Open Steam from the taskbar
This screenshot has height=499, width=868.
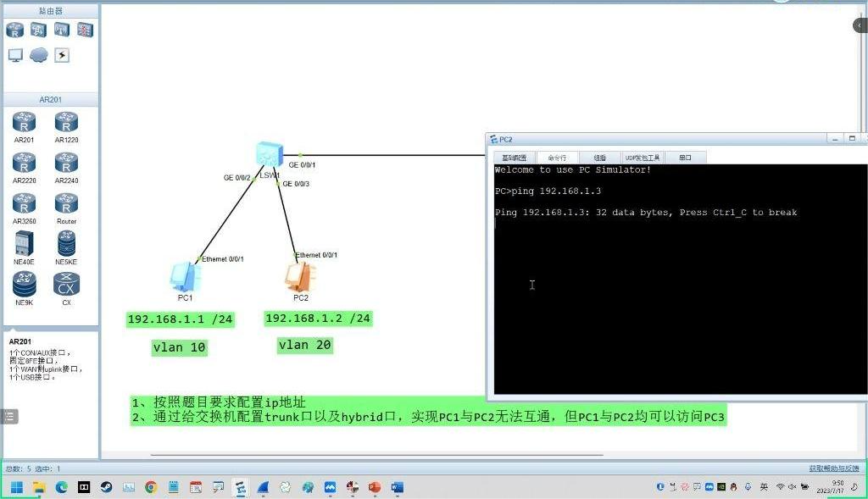point(106,487)
